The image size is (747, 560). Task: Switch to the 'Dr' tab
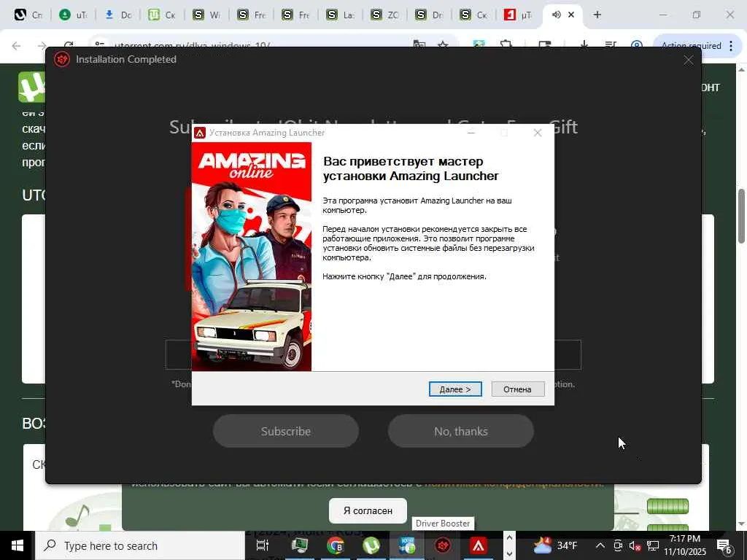point(429,15)
